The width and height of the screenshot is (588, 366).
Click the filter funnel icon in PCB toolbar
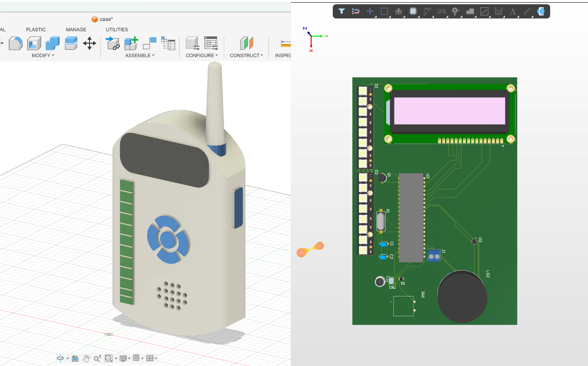[x=342, y=11]
